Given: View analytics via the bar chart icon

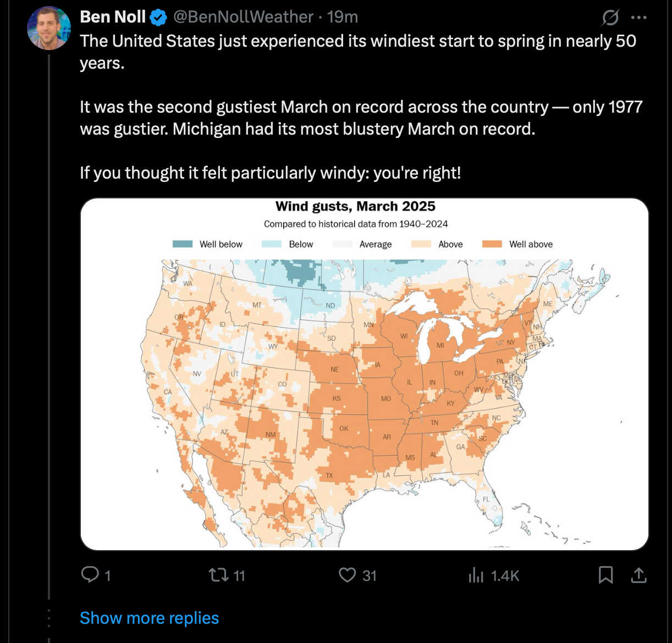Looking at the screenshot, I should click(476, 575).
